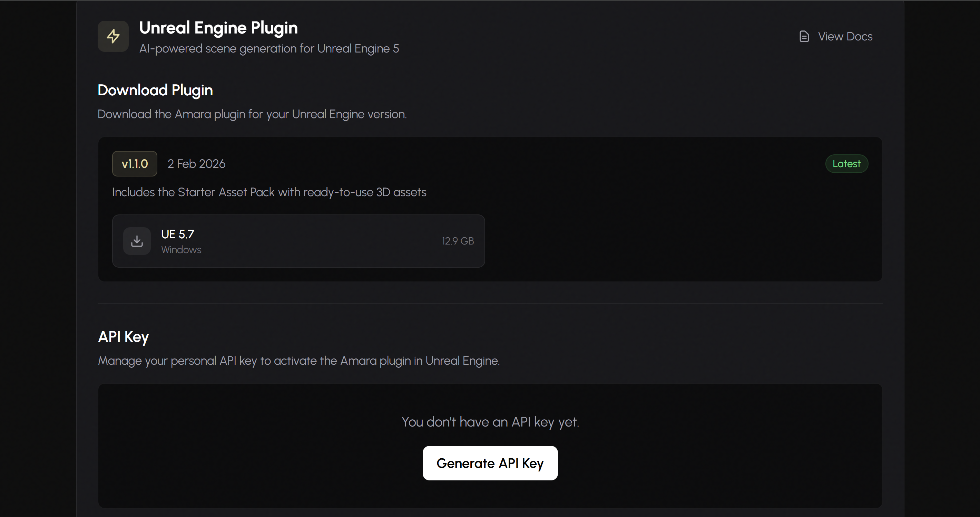980x517 pixels.
Task: Click the API key empty-state message
Action: pos(490,421)
